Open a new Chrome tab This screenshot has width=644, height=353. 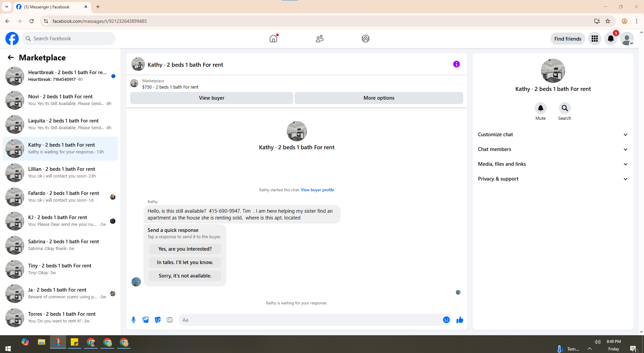[98, 7]
